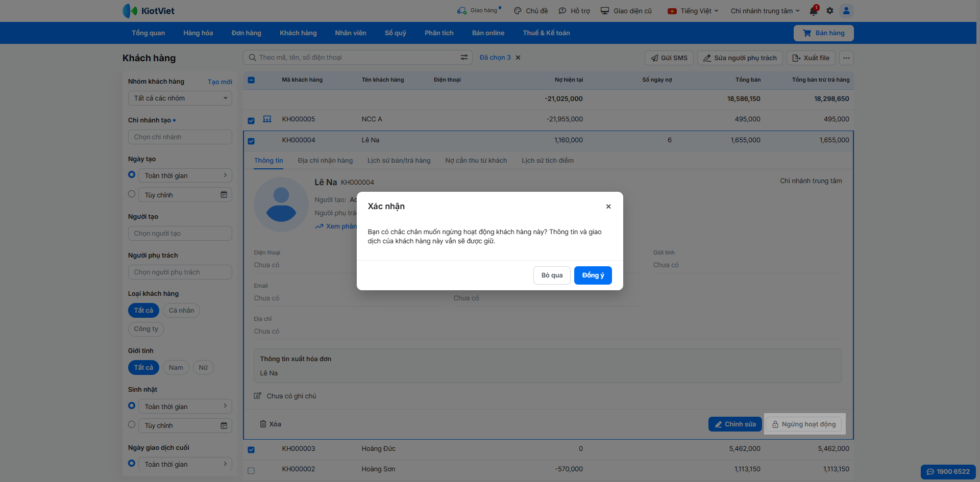This screenshot has height=482, width=980.
Task: Select the Nam gender chip
Action: pyautogui.click(x=176, y=368)
